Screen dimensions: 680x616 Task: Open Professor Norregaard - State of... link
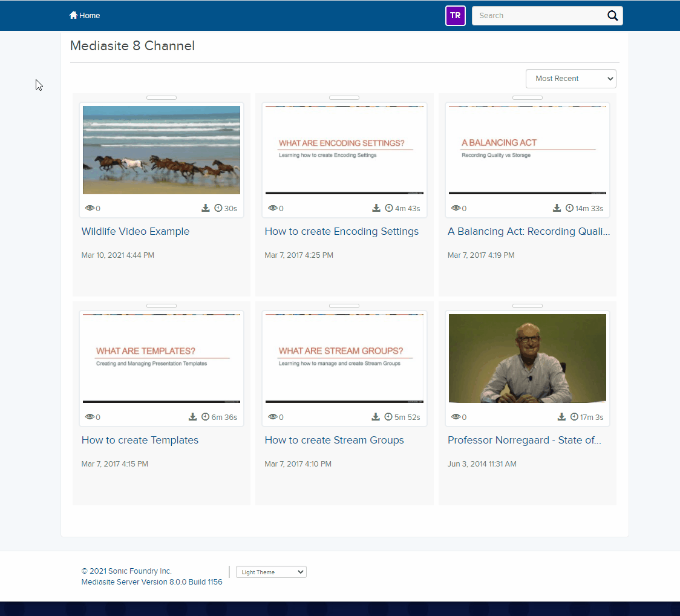pos(525,440)
